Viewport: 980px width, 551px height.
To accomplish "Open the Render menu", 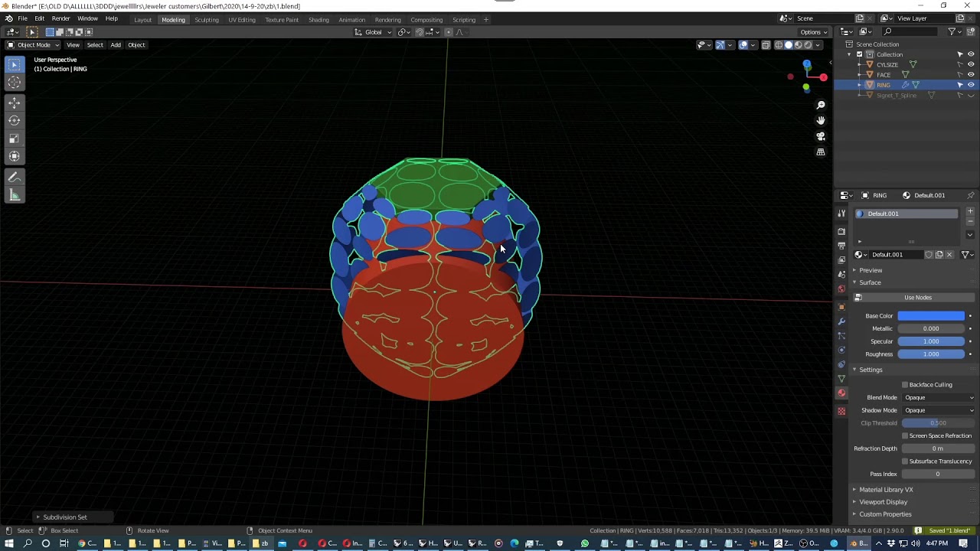I will (61, 18).
